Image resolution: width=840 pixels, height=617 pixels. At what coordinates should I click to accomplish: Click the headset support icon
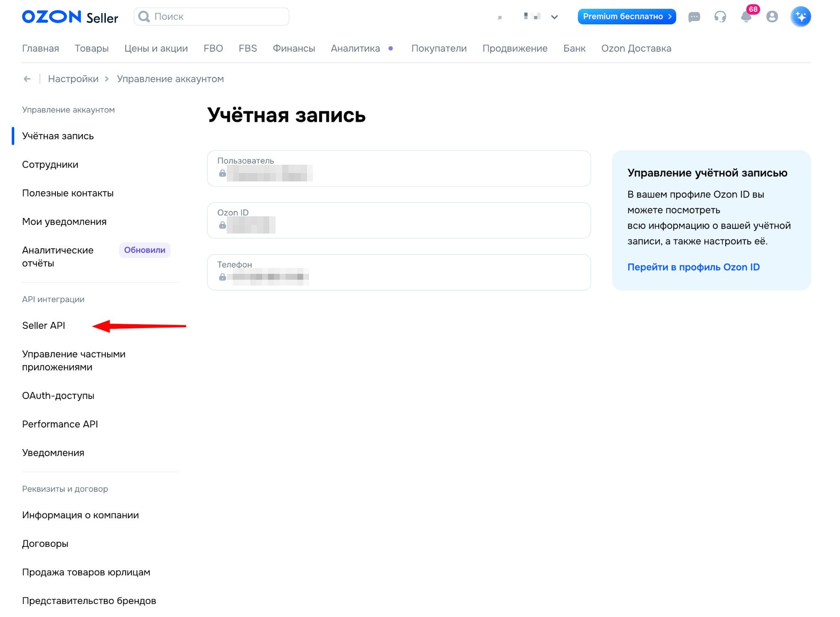coord(720,17)
